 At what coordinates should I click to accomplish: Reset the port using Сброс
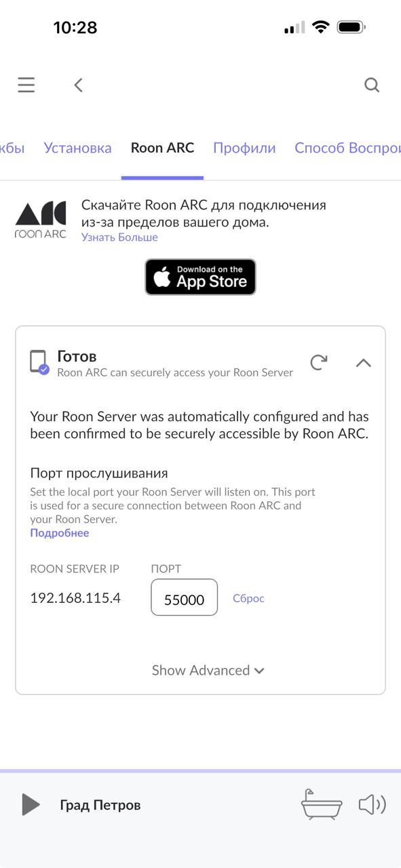[248, 598]
